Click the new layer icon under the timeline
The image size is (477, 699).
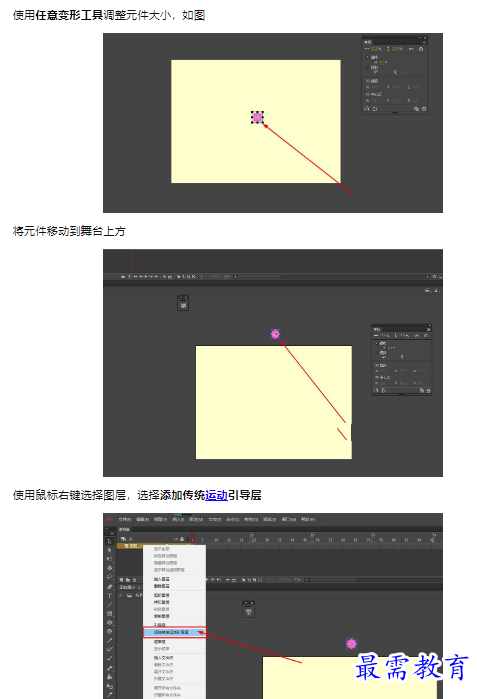coord(122,580)
